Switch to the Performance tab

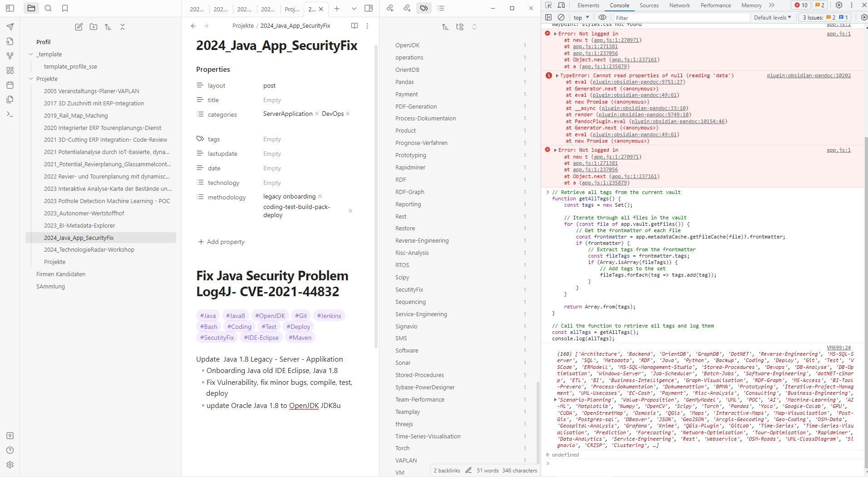715,5
